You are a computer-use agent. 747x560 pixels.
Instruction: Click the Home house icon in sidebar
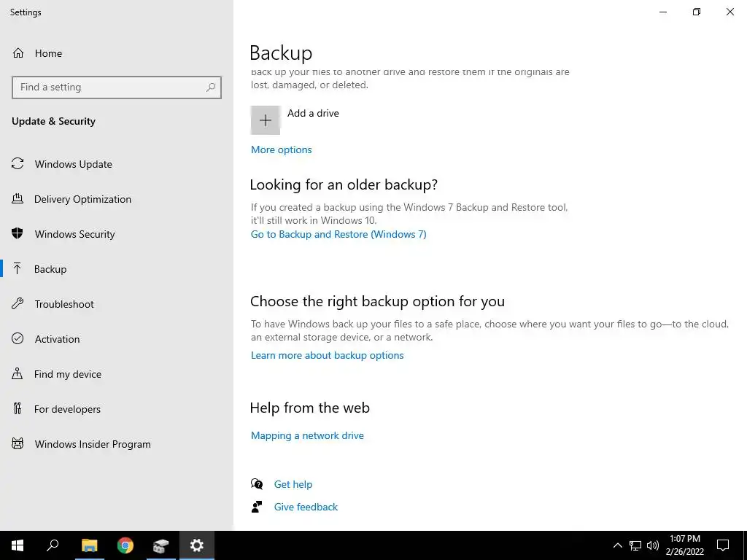(x=18, y=52)
